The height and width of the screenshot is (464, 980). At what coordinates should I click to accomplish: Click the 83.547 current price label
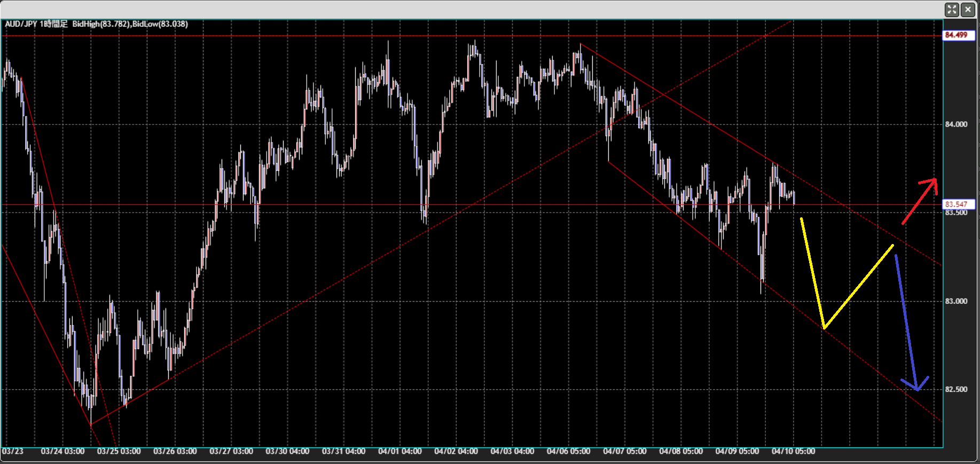(x=960, y=205)
